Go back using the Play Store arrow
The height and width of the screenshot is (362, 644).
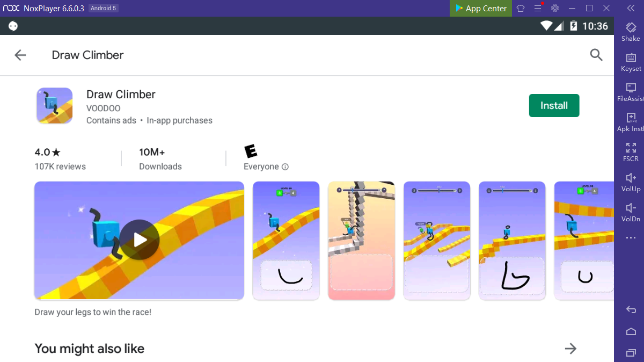tap(20, 55)
